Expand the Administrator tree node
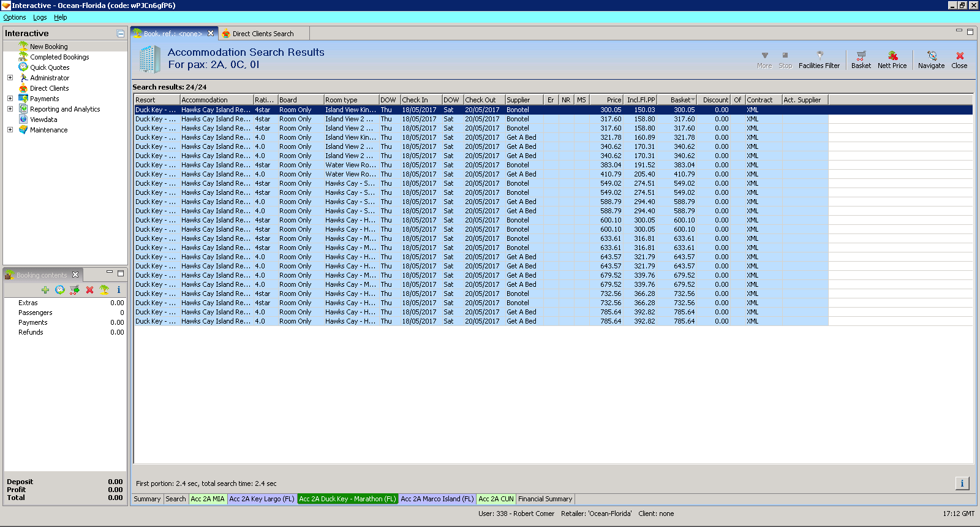This screenshot has width=980, height=527. coord(10,78)
